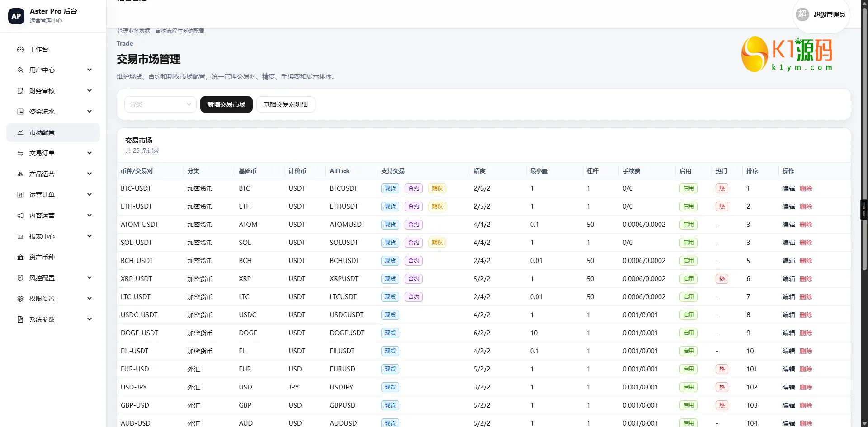
Task: Expand the 财务审核 menu chevron
Action: pos(90,91)
